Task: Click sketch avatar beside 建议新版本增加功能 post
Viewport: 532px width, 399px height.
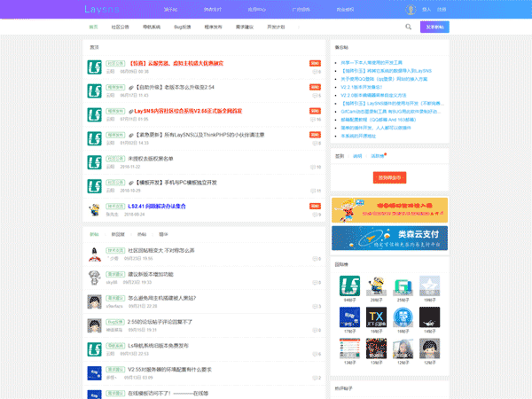Action: pos(94,277)
